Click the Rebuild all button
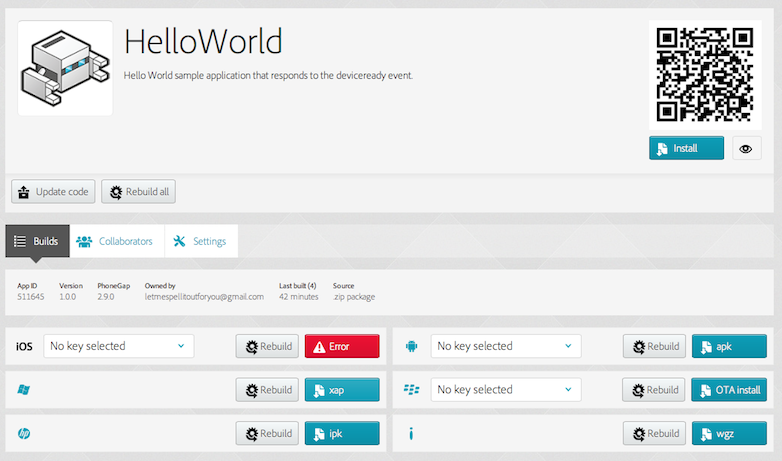The width and height of the screenshot is (782, 461). click(139, 192)
